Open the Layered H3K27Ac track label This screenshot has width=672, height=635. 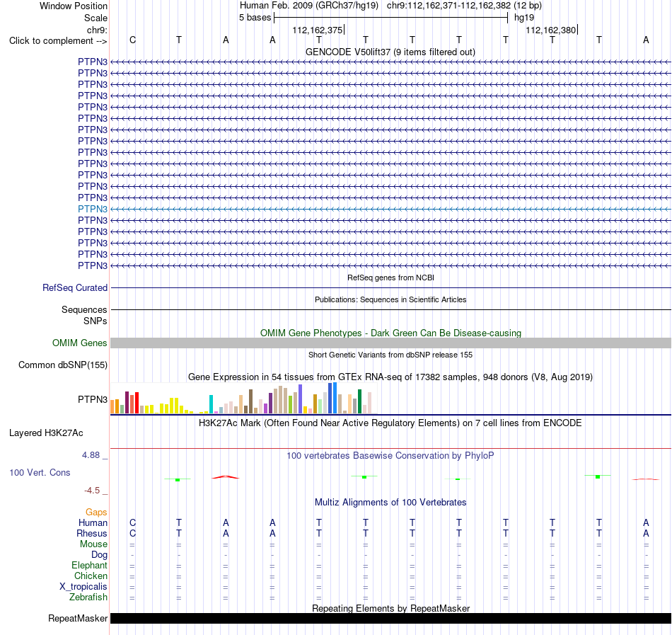pyautogui.click(x=46, y=433)
